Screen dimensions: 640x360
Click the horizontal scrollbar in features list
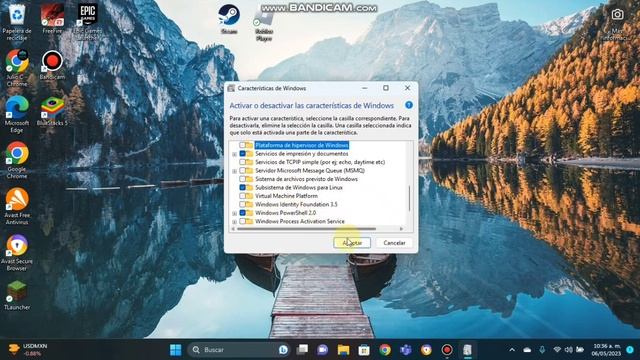tap(306, 229)
